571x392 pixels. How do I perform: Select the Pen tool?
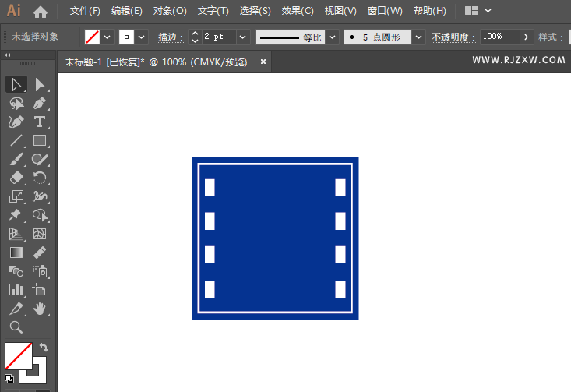pyautogui.click(x=40, y=104)
